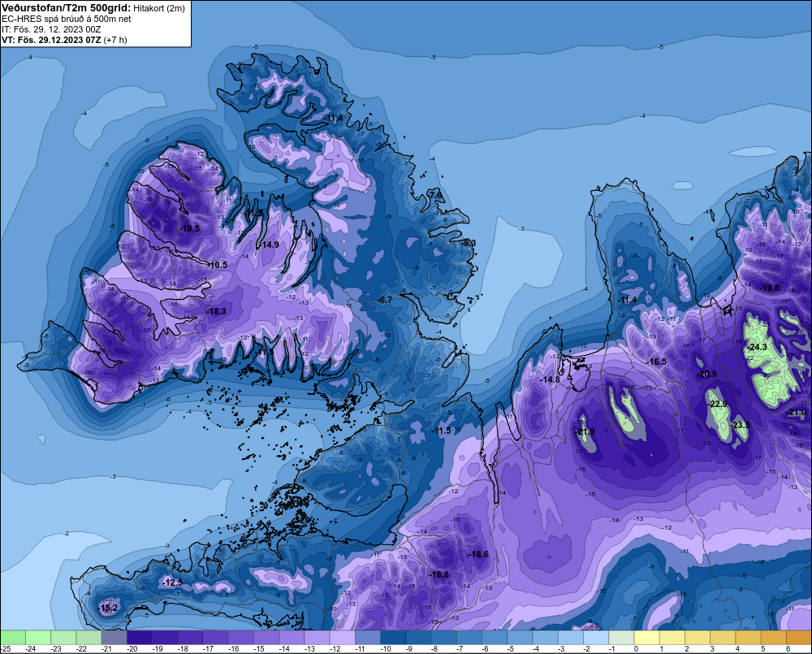This screenshot has height=654, width=812.
Task: Click the -8.3 temperature value on the map
Action: coord(468,243)
